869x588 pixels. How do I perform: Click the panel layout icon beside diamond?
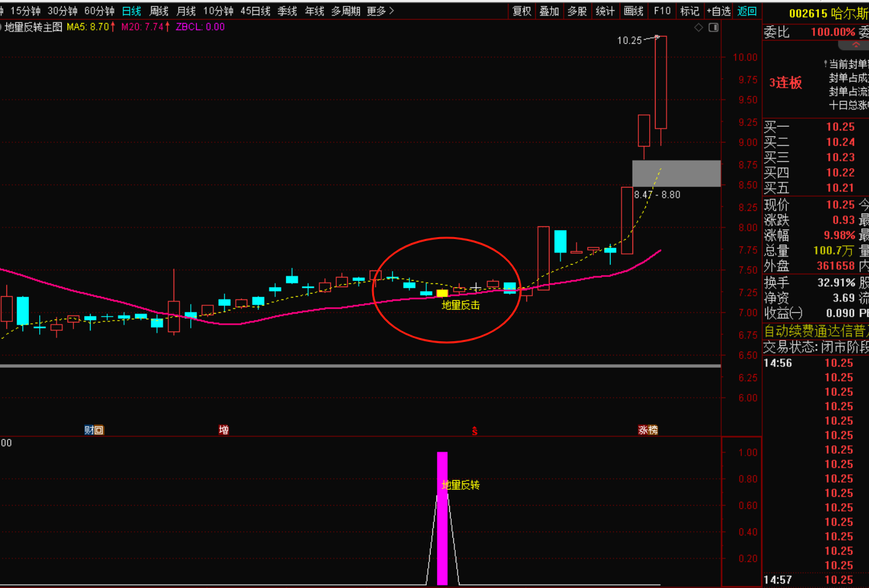pos(713,28)
